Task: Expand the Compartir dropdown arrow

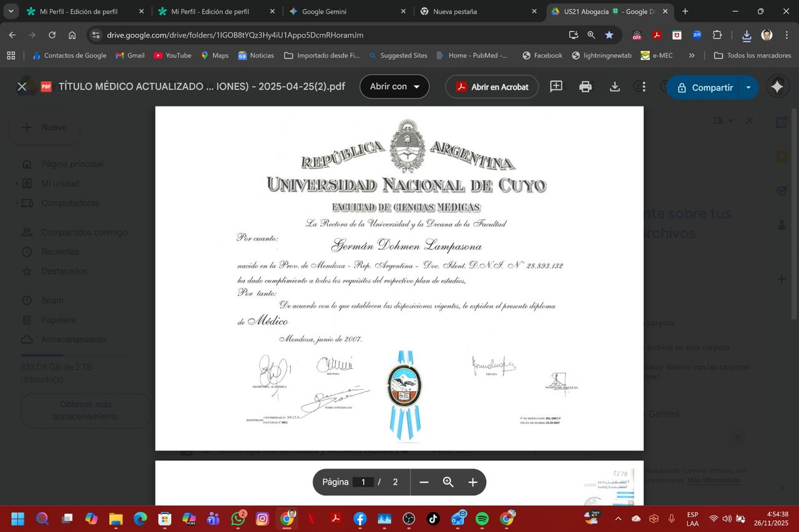Action: (748, 87)
